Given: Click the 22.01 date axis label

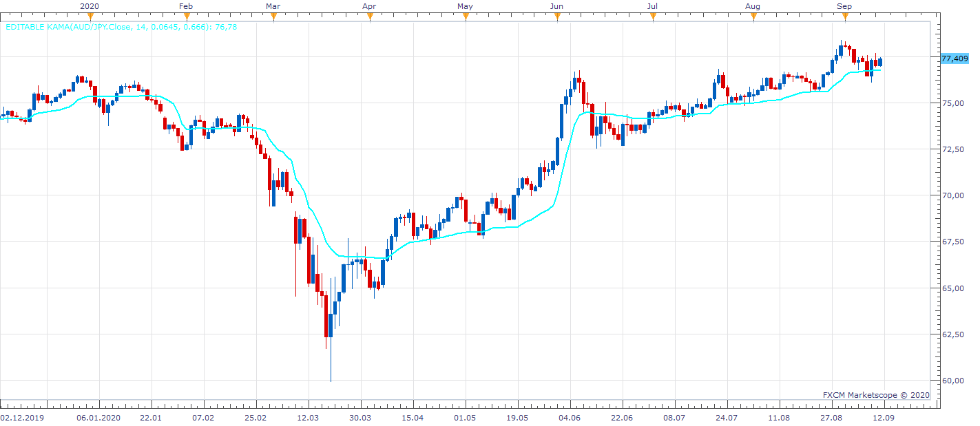Looking at the screenshot, I should point(151,417).
